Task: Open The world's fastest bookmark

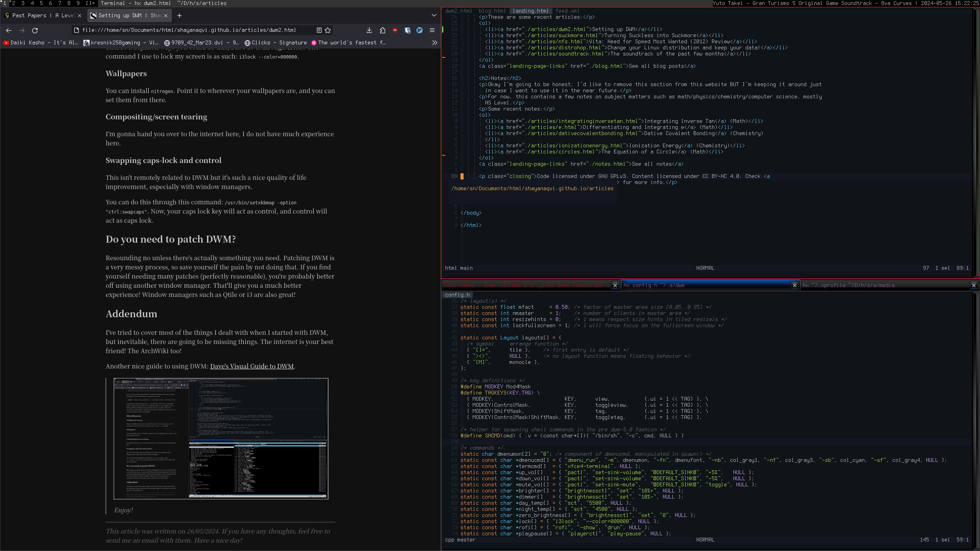Action: pyautogui.click(x=349, y=43)
